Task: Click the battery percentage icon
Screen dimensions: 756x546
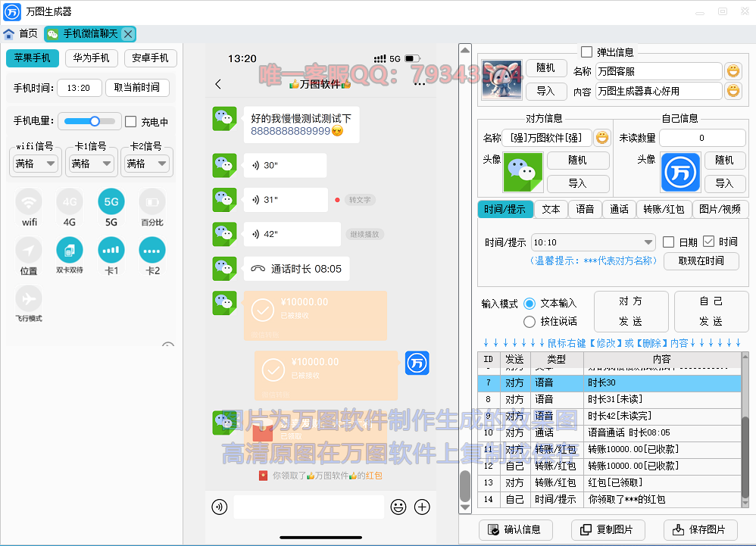Action: [152, 202]
